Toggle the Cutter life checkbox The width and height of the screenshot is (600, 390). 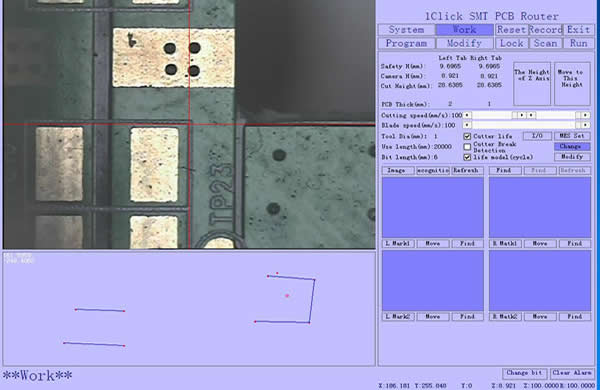pos(467,136)
